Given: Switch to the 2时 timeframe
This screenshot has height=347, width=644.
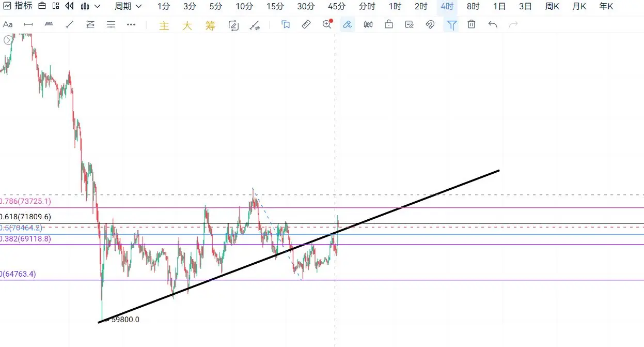Looking at the screenshot, I should [x=421, y=6].
